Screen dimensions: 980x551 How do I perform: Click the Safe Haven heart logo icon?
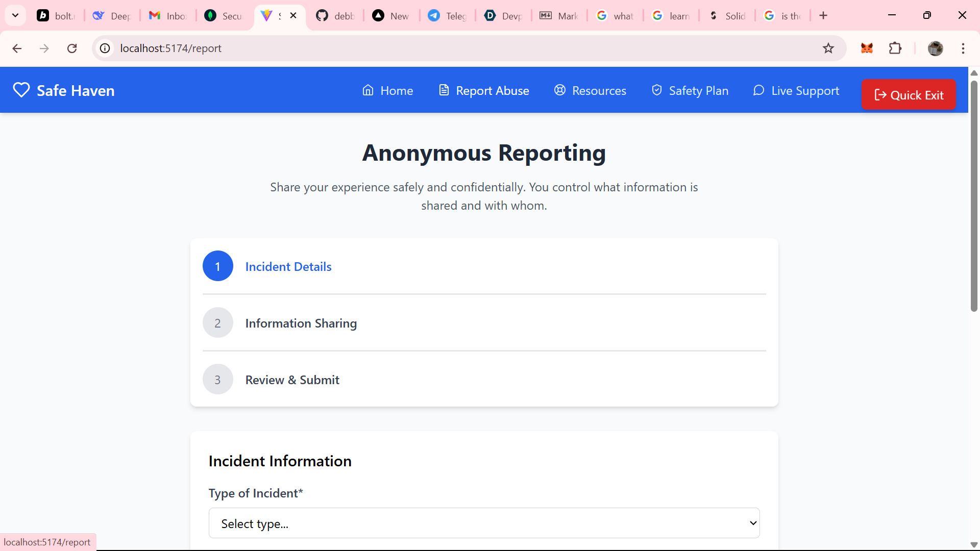(x=21, y=90)
